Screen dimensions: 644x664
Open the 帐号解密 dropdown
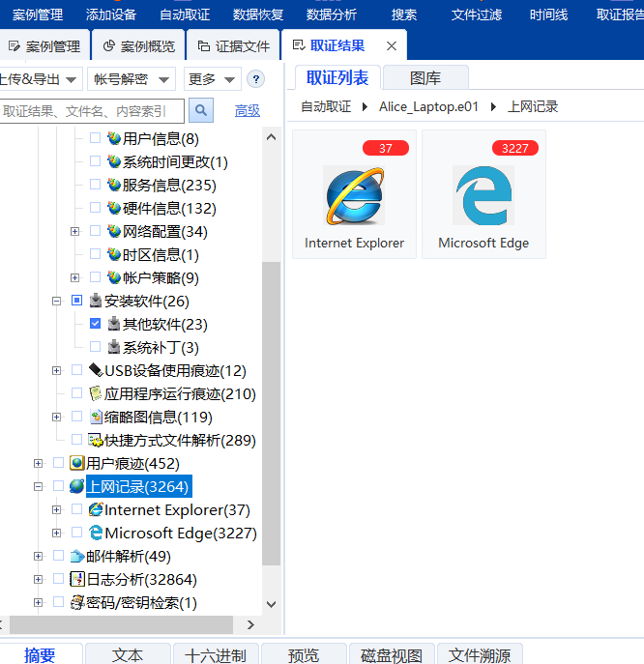(132, 79)
